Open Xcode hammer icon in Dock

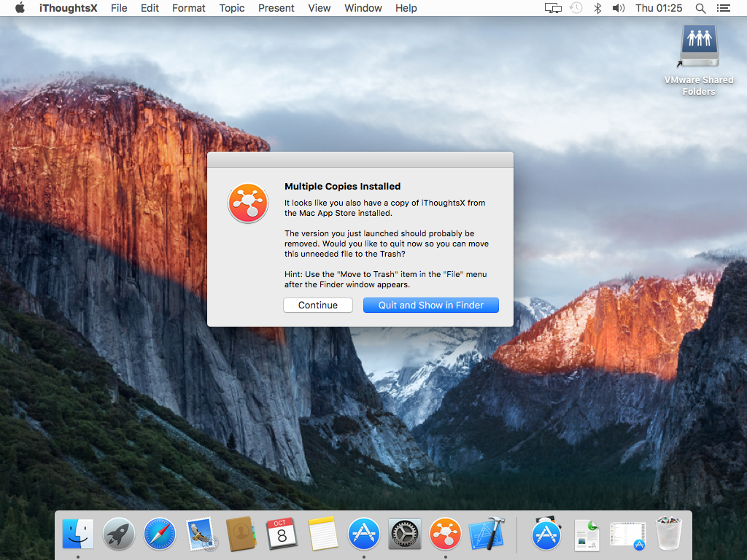click(487, 534)
